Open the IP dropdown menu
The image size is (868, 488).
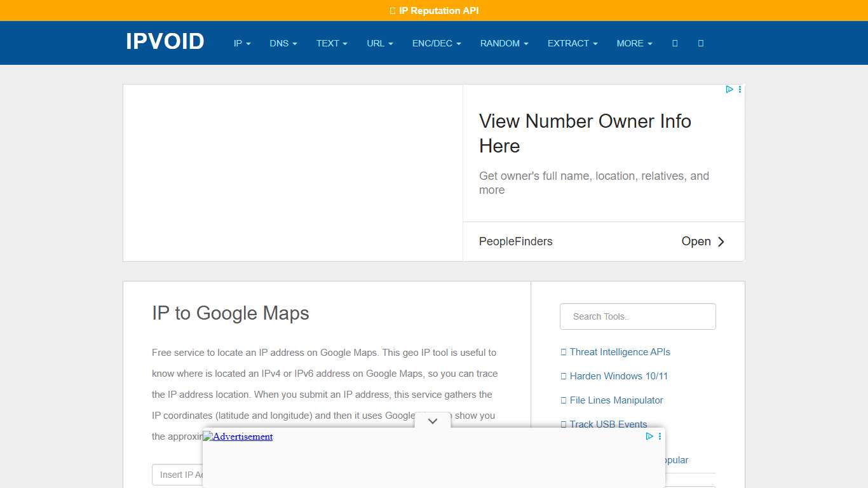(242, 43)
